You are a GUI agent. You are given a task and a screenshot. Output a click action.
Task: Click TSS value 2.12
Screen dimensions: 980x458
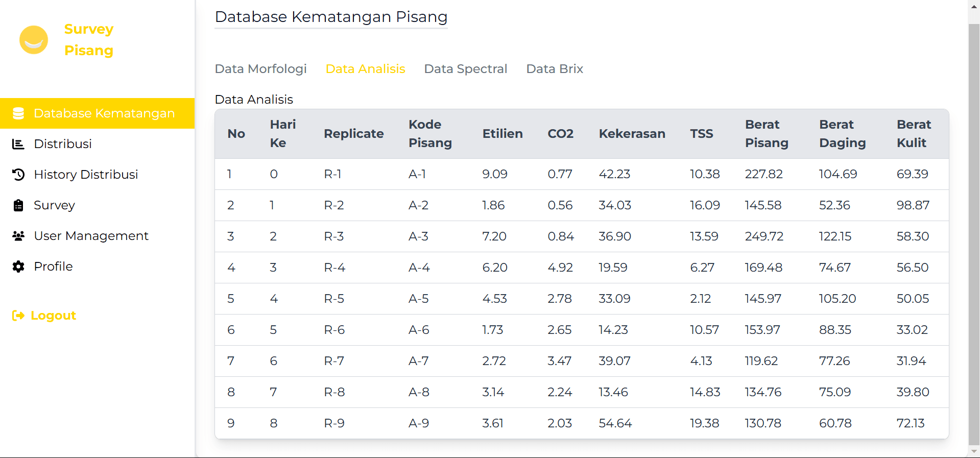700,299
